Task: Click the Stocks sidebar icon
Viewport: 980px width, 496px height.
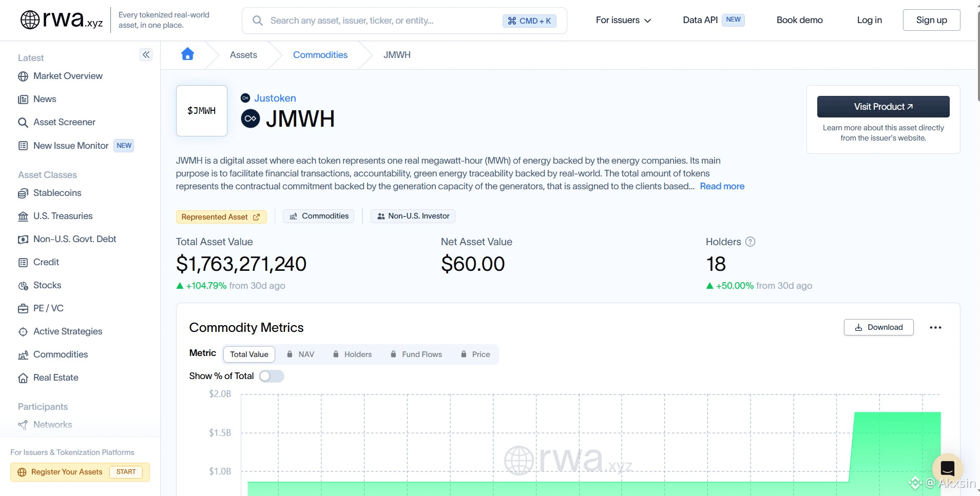Action: [23, 286]
